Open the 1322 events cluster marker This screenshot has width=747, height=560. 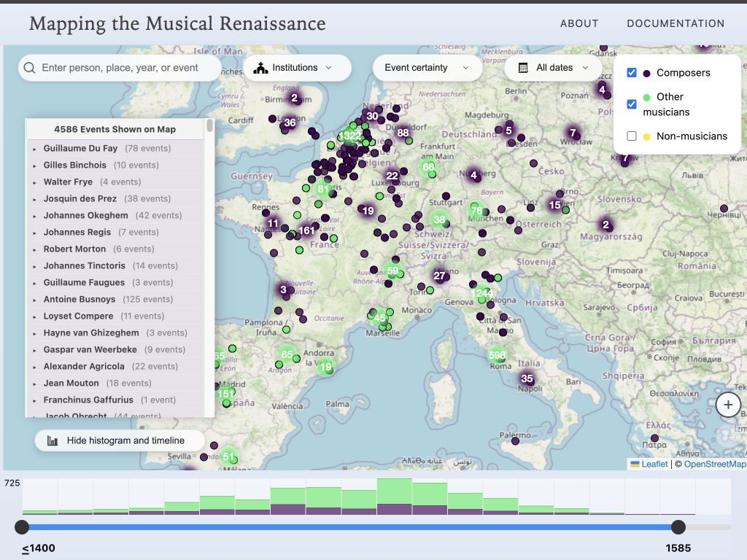coord(349,136)
